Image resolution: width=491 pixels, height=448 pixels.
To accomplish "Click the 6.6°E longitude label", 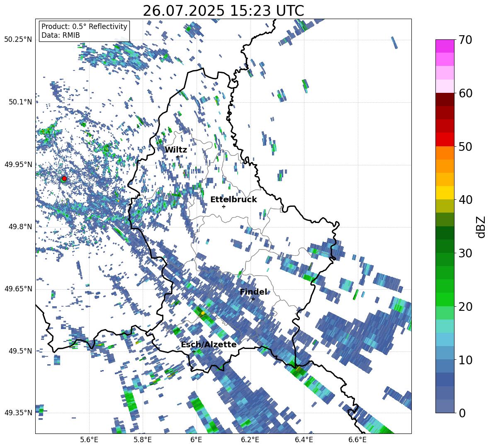I will [x=357, y=440].
